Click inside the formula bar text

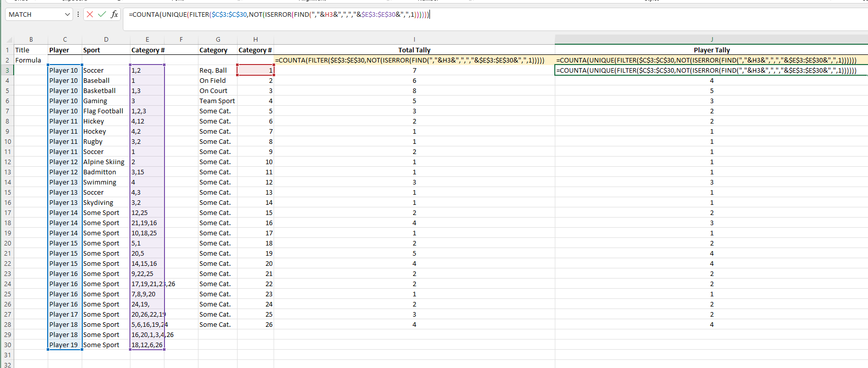tap(279, 15)
